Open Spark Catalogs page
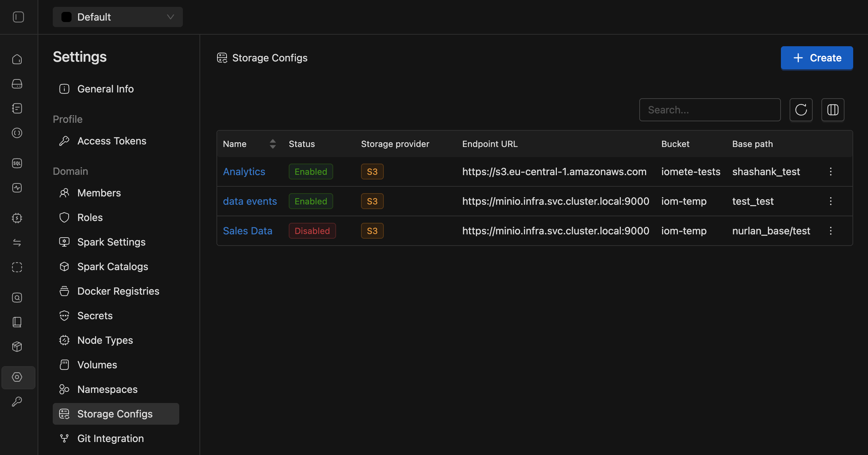This screenshot has height=455, width=868. (x=116, y=266)
